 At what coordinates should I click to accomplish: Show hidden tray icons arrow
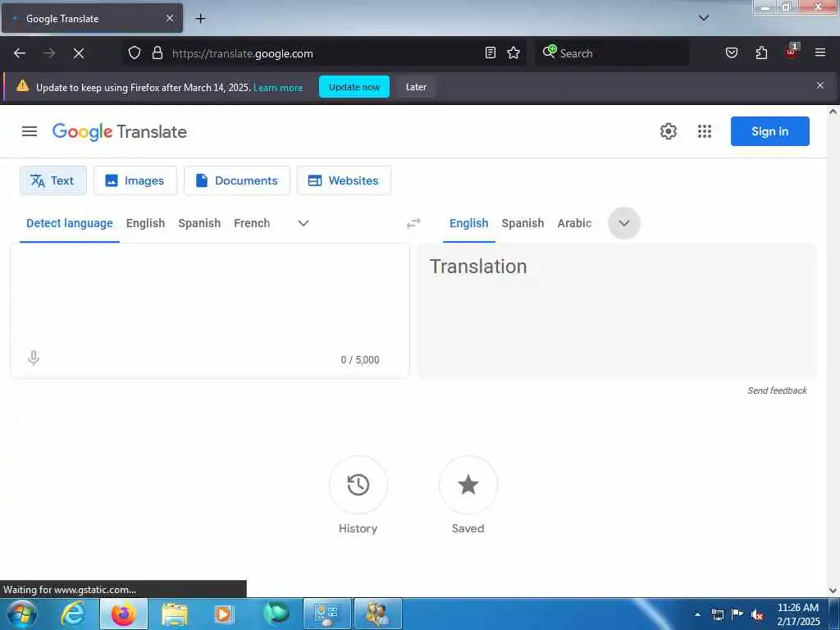[x=697, y=614]
